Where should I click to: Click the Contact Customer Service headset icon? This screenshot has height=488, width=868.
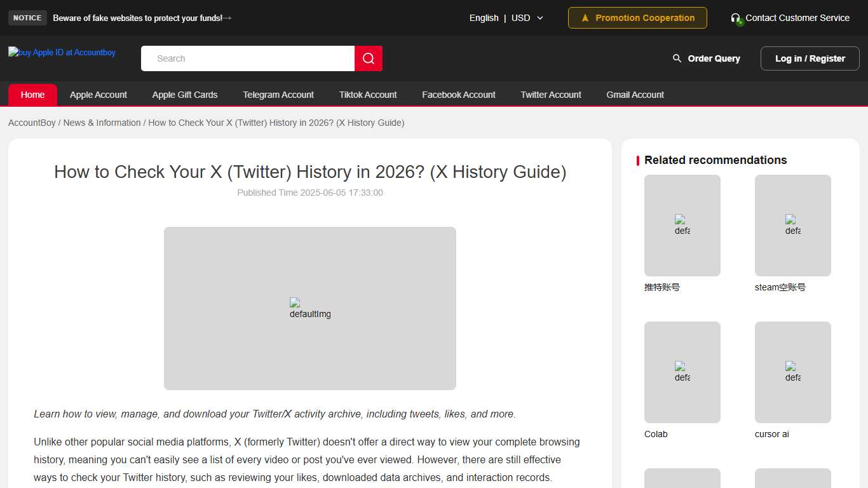[x=737, y=18]
